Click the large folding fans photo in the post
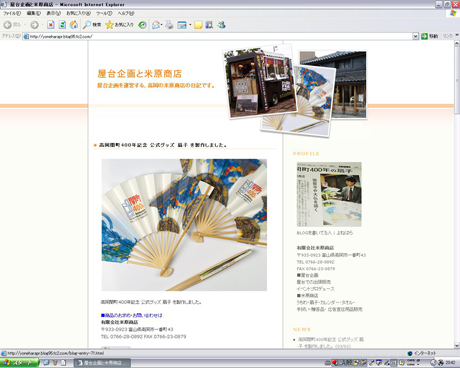Viewport: 460px width, 368px height. click(x=184, y=225)
